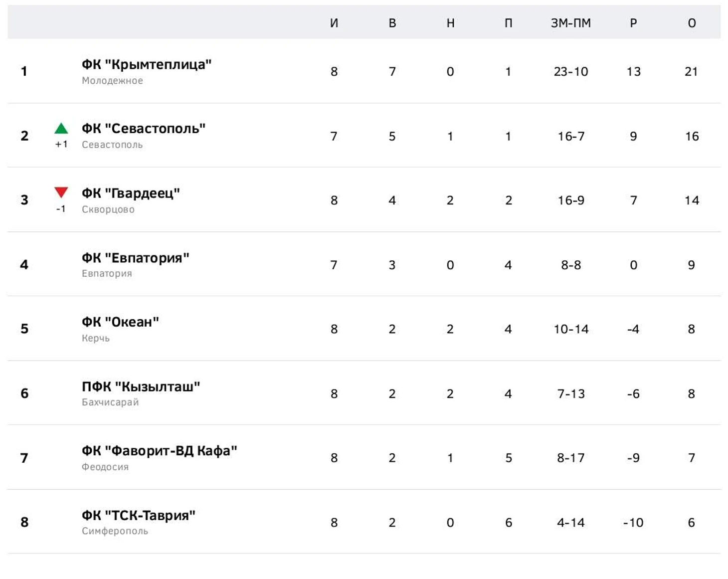Click the 21 points value in first row
Screen dimensions: 728x579
tap(691, 72)
